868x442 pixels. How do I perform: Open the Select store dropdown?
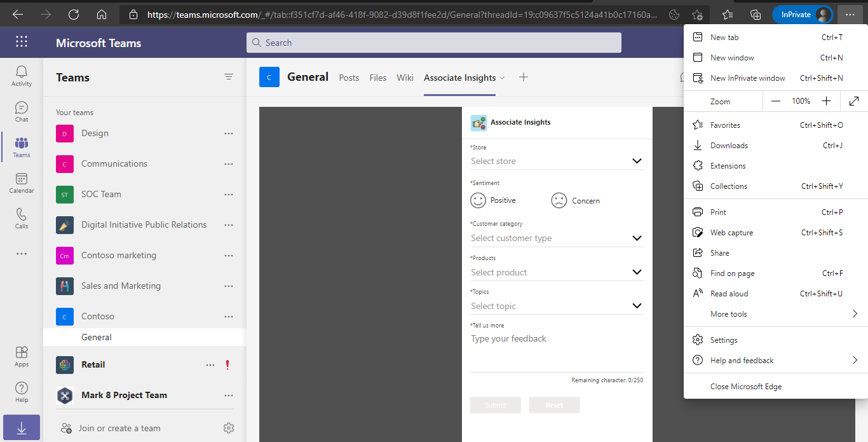click(557, 161)
